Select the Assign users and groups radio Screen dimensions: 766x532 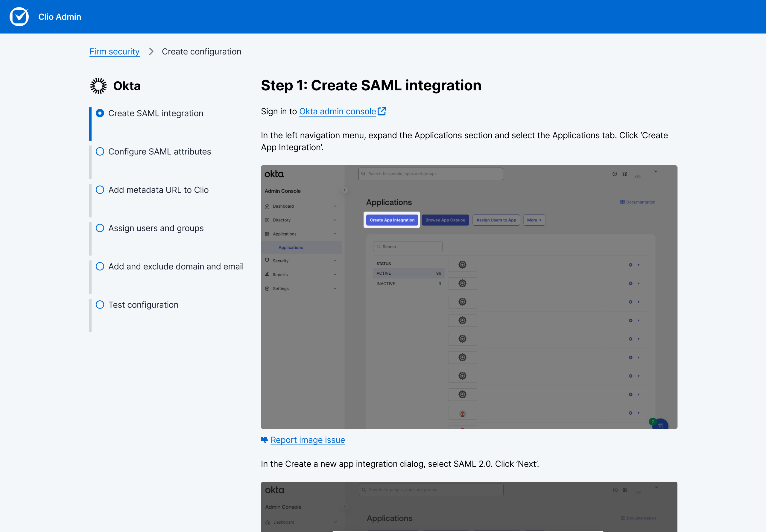tap(100, 228)
